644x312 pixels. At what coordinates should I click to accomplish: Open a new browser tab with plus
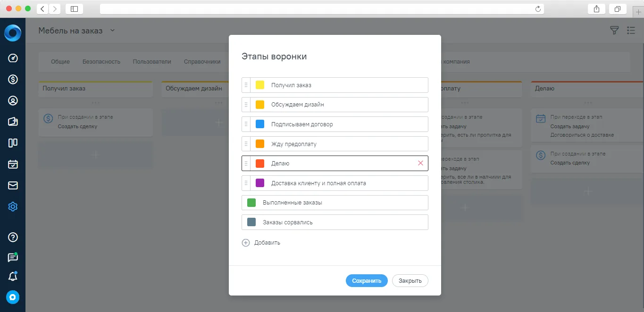(x=639, y=12)
